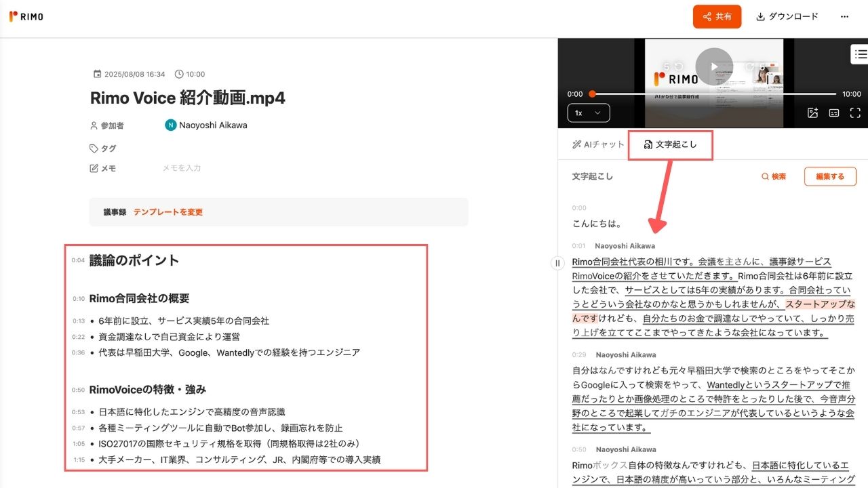Switch to the AIチャット tab

(597, 144)
